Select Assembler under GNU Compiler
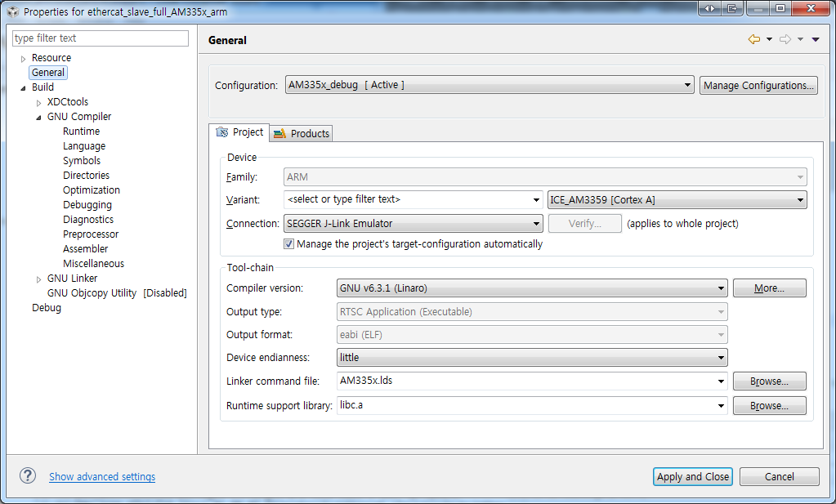The height and width of the screenshot is (504, 836). coord(85,249)
